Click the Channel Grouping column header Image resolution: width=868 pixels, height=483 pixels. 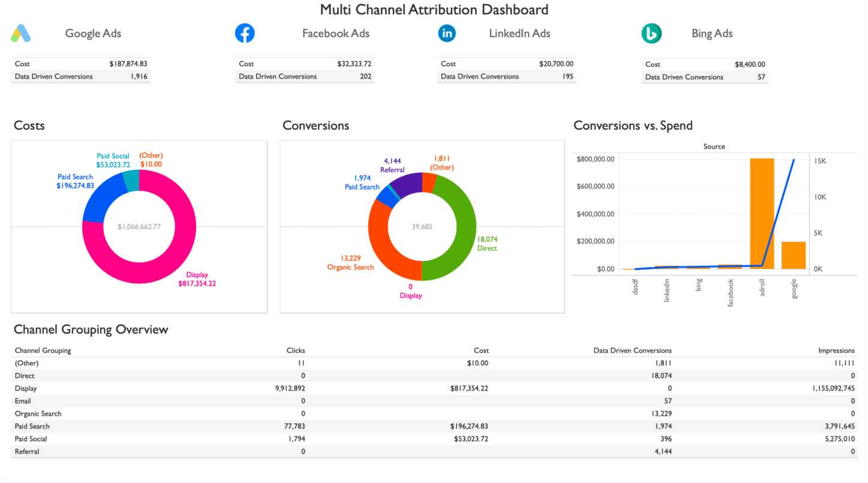[x=43, y=350]
